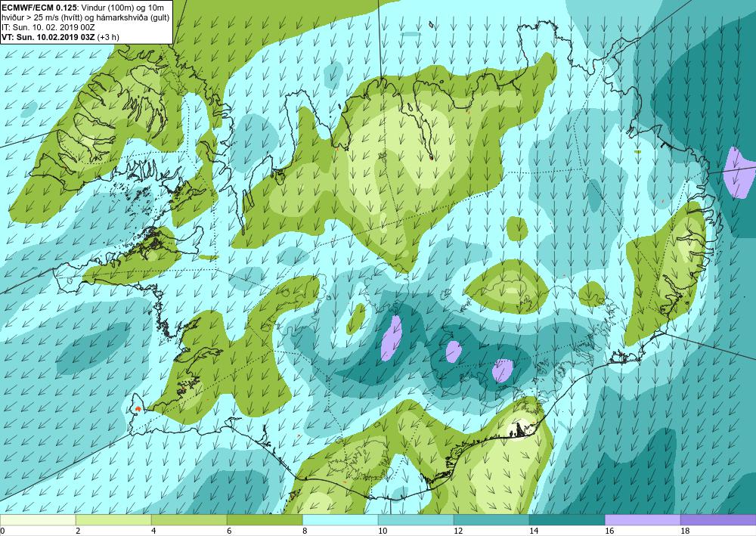
Task: Click the '18' label on the wind scale
Action: 685,531
